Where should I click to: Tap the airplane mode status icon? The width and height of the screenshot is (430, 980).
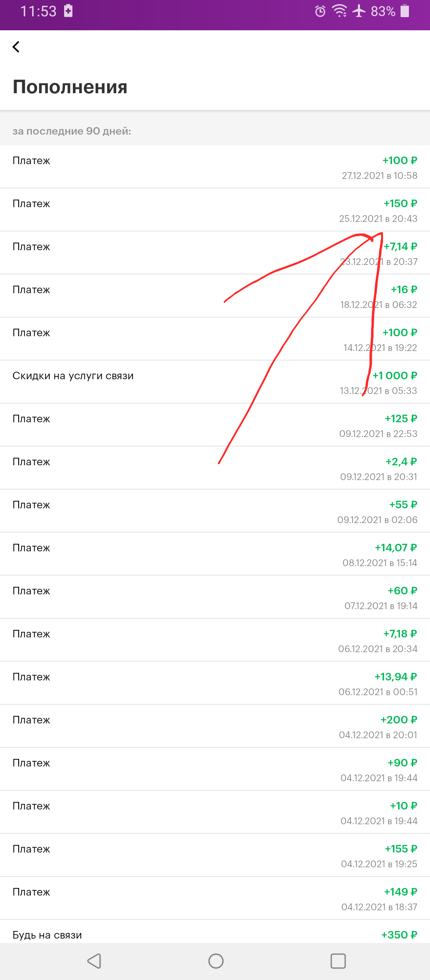click(x=359, y=11)
